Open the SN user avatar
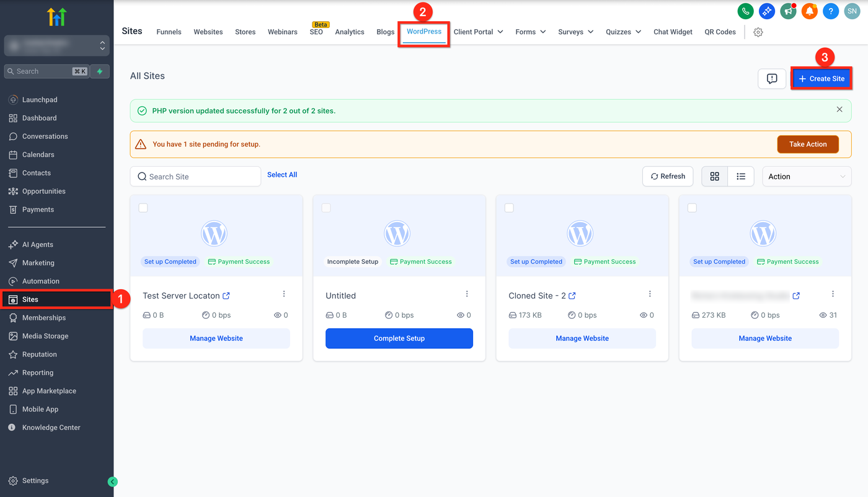 [852, 11]
